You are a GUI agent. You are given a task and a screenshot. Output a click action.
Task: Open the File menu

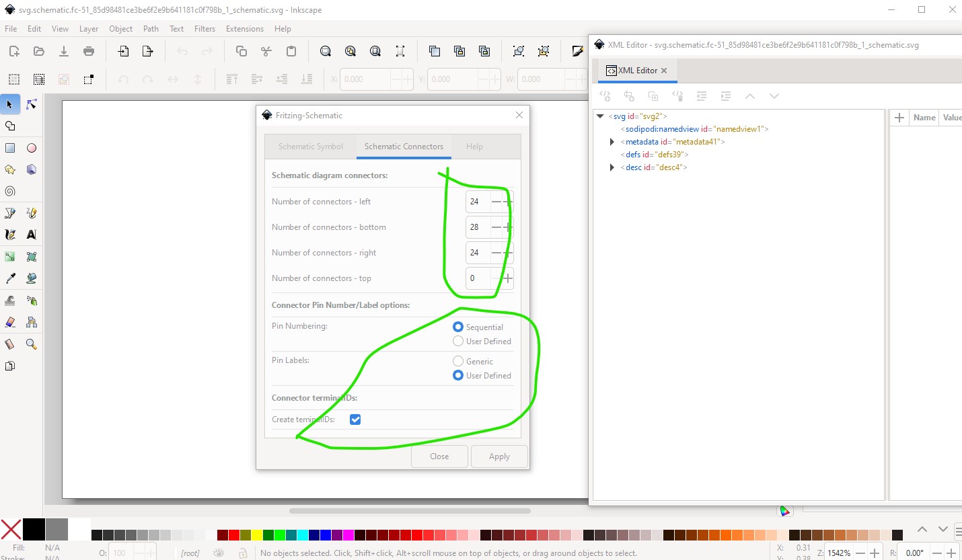(11, 29)
